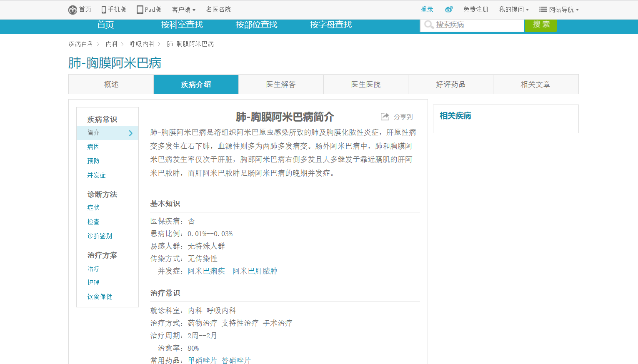638x364 pixels.
Task: Click the 分享到 share text
Action: click(x=403, y=117)
